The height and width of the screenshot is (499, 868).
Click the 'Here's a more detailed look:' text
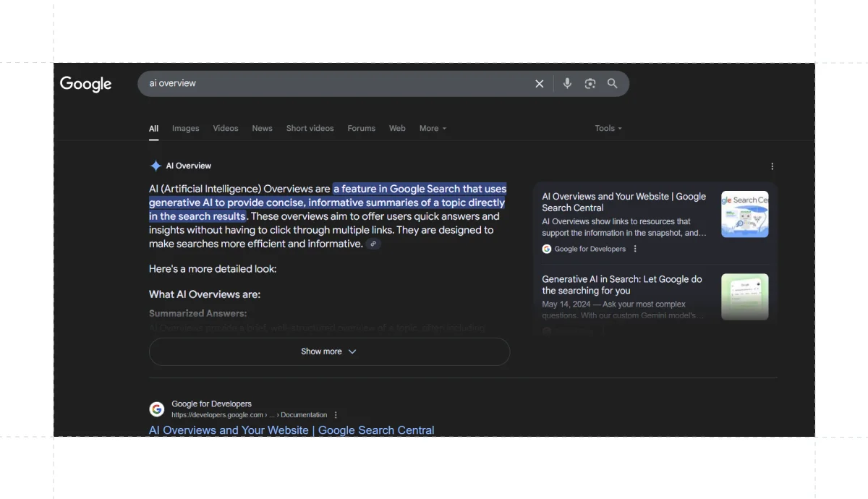[213, 269]
